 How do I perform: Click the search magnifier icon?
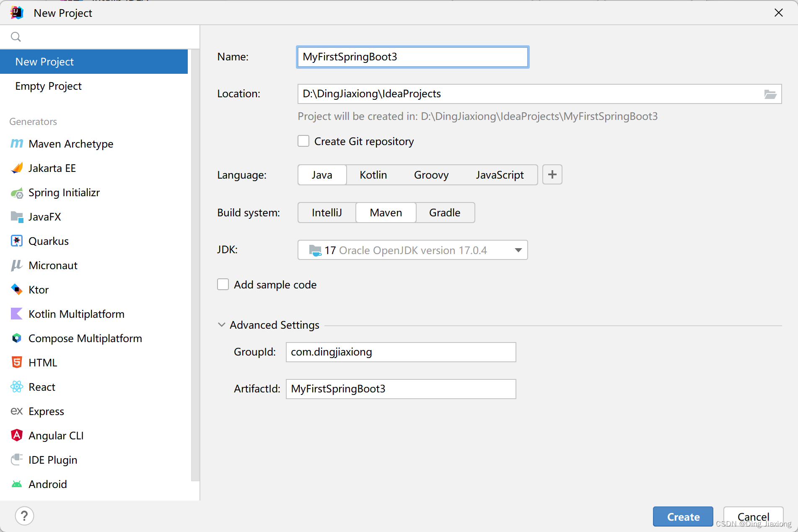16,37
